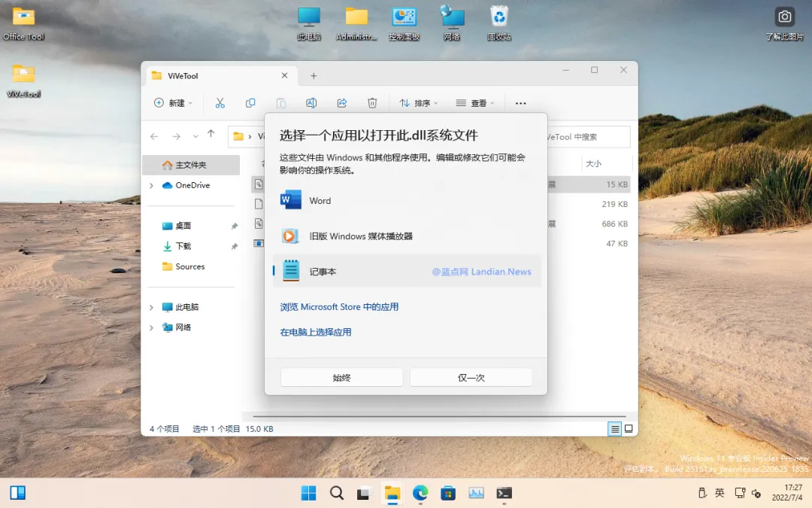Image resolution: width=812 pixels, height=508 pixels.
Task: Click the Delete icon in the toolbar
Action: [371, 102]
